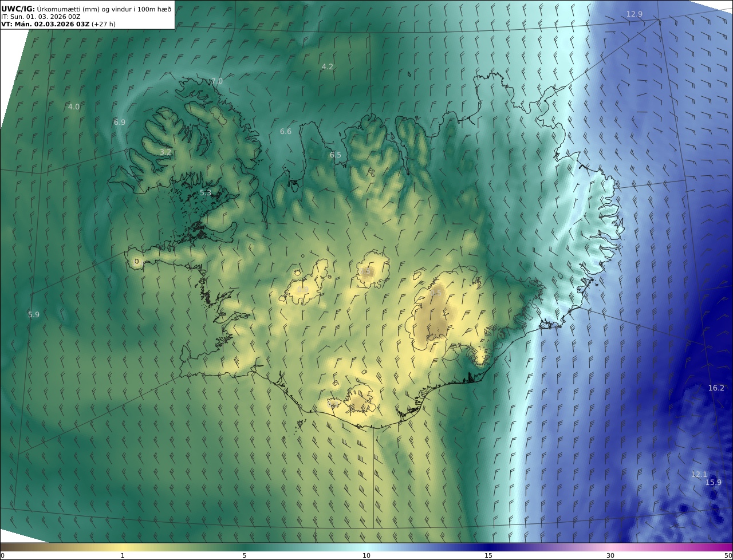Click the color scale tick labelled 30
Viewport: 733px width, 560px height.
pos(610,555)
